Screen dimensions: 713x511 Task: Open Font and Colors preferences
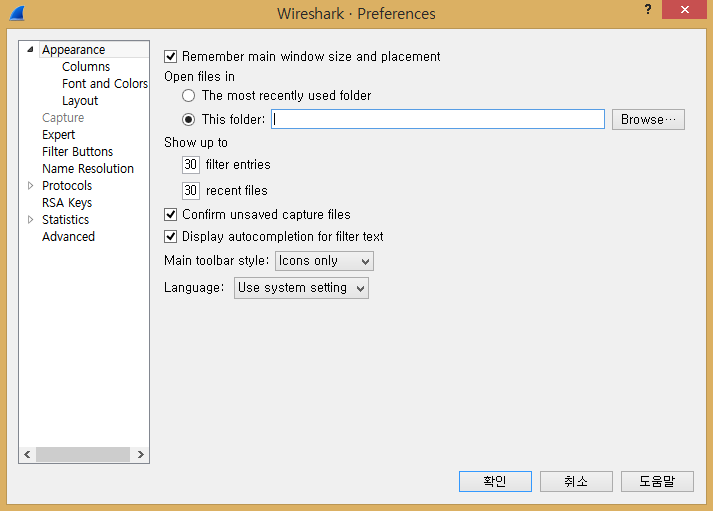tap(105, 84)
